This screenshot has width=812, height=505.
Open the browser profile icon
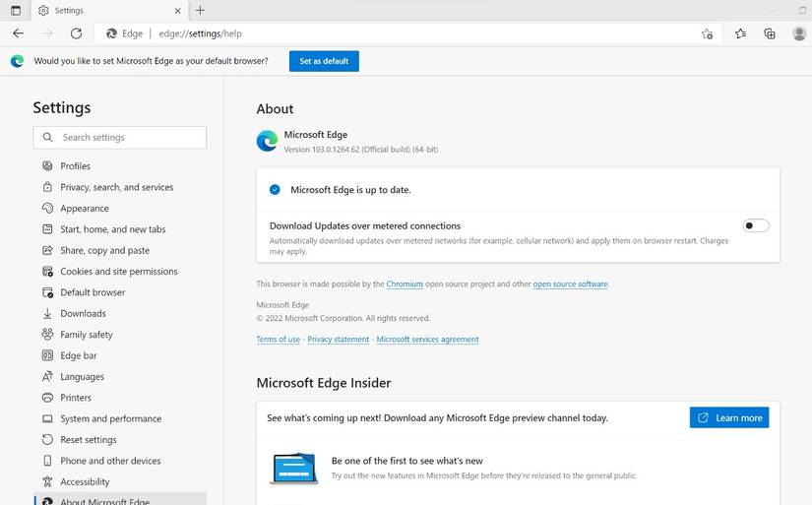click(x=797, y=33)
